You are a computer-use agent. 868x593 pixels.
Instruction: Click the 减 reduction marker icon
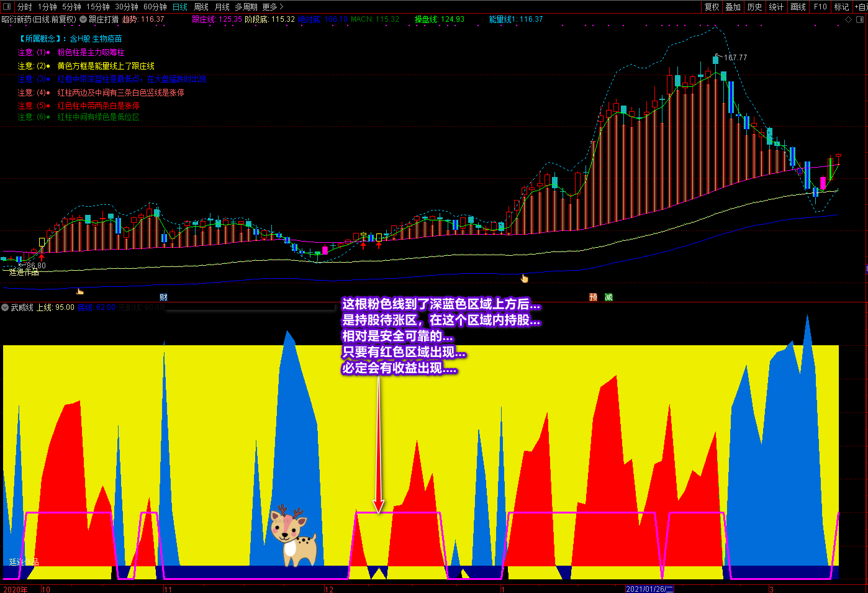pyautogui.click(x=608, y=297)
